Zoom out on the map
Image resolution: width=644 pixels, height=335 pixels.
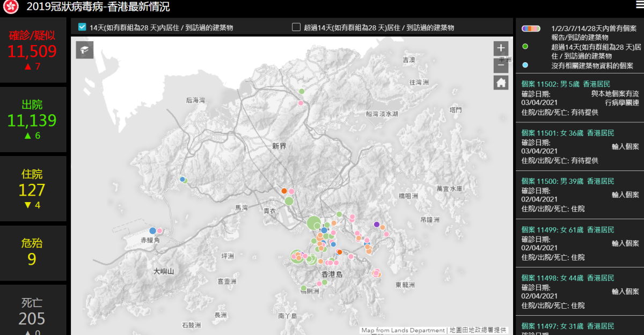tap(501, 65)
